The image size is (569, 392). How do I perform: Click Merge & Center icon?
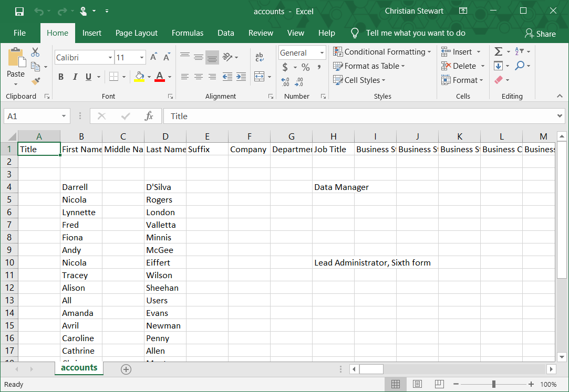(259, 77)
